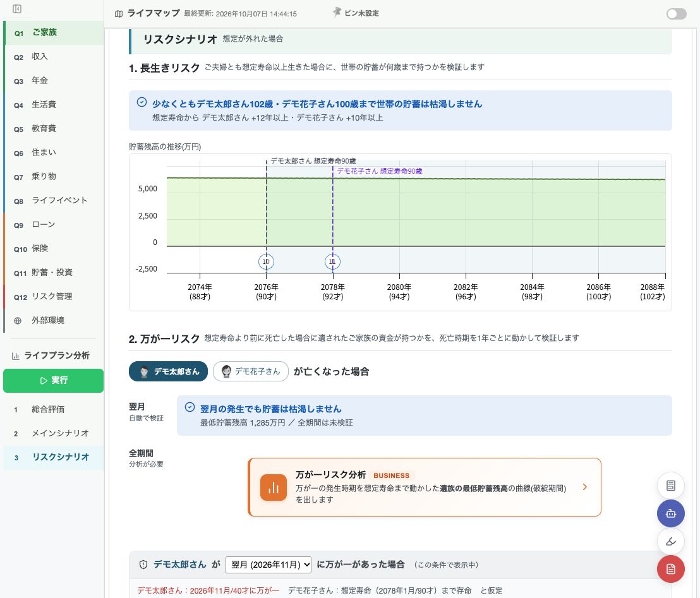Select デモ太郎さん person button
The height and width of the screenshot is (598, 700).
(x=168, y=371)
